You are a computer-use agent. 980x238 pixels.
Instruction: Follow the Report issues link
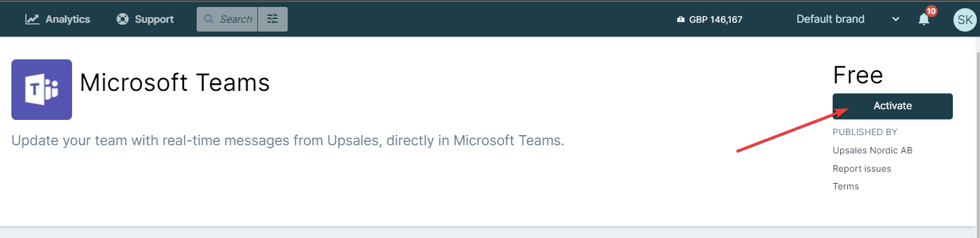pyautogui.click(x=862, y=169)
